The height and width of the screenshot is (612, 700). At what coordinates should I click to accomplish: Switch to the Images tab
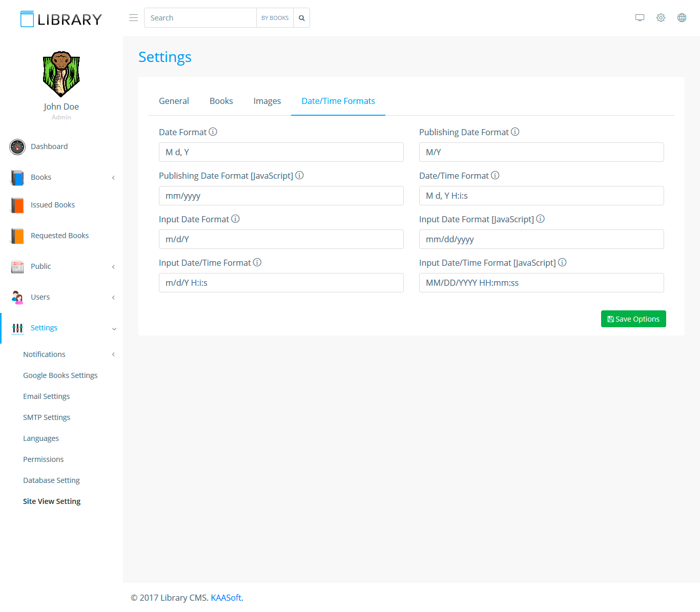pos(267,101)
